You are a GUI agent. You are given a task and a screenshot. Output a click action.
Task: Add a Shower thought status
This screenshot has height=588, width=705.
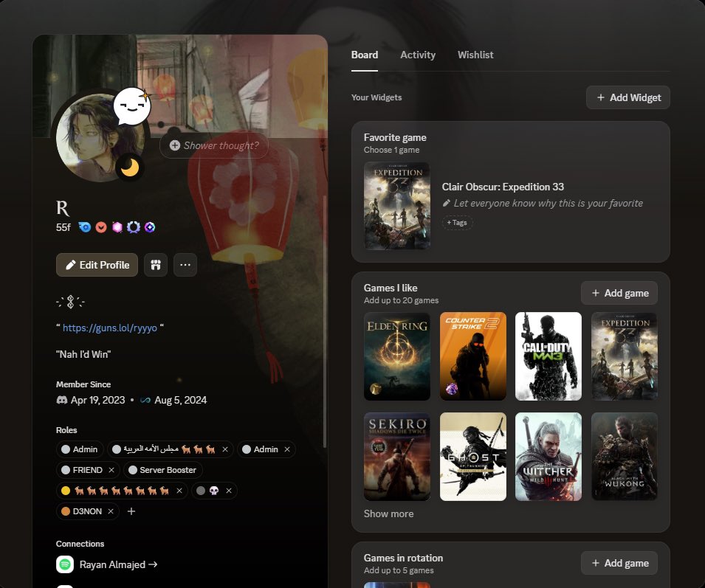214,145
